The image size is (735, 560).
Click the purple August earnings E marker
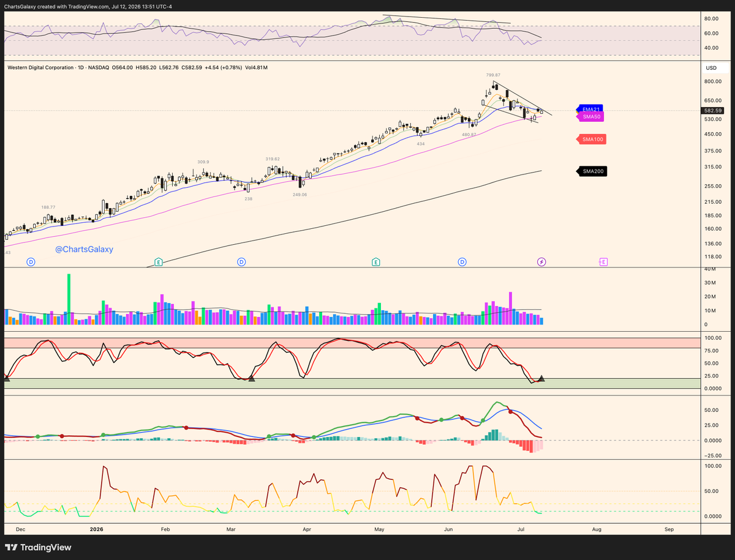(x=603, y=262)
